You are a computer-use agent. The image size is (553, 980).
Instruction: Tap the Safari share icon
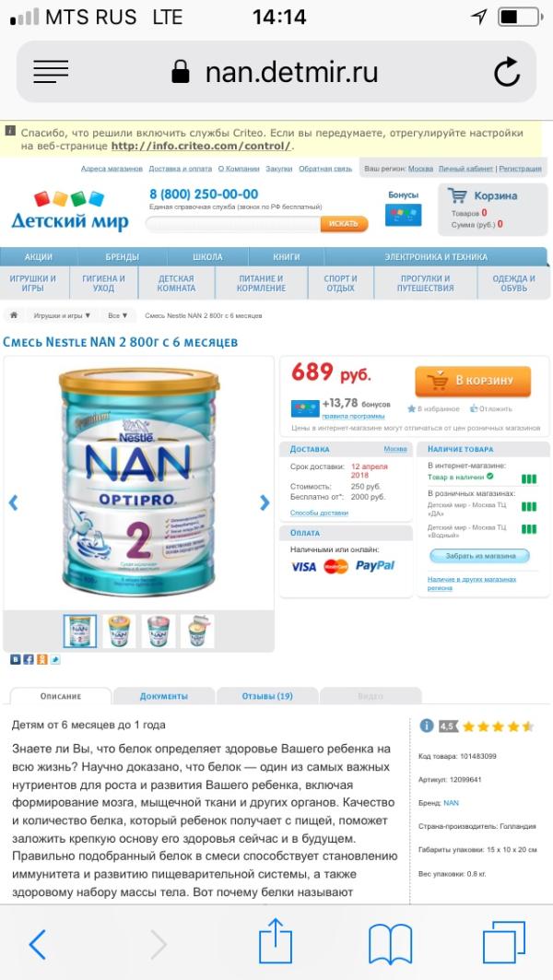click(x=276, y=943)
